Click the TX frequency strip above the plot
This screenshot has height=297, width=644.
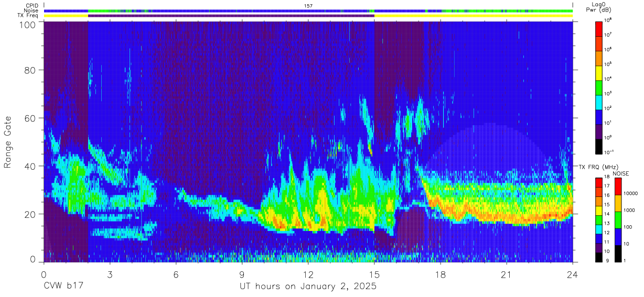(x=308, y=16)
